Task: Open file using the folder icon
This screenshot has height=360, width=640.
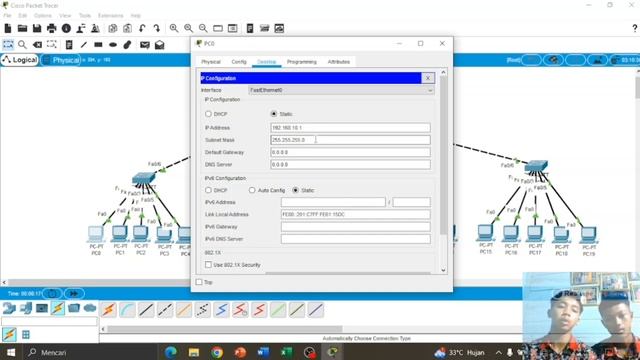Action: [22, 28]
